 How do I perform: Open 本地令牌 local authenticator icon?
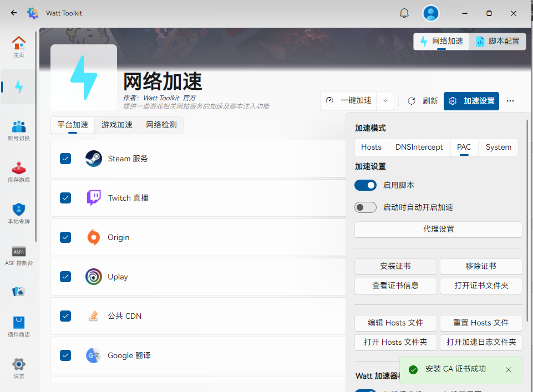(19, 213)
